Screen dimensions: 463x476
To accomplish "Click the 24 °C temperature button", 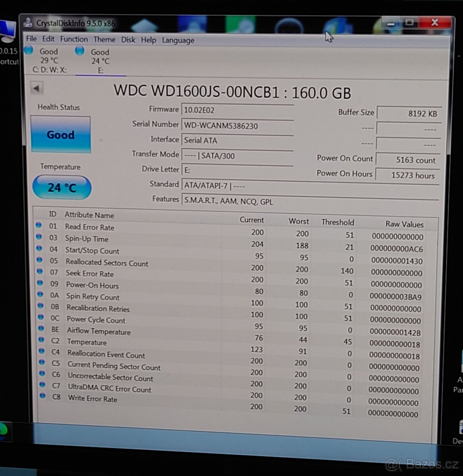I will coord(62,187).
